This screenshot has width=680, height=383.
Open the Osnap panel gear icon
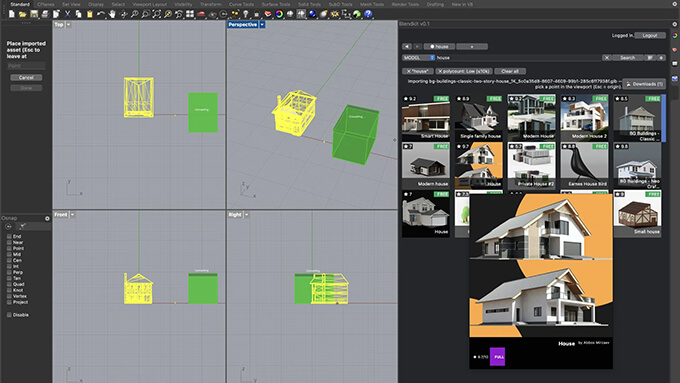[x=47, y=218]
